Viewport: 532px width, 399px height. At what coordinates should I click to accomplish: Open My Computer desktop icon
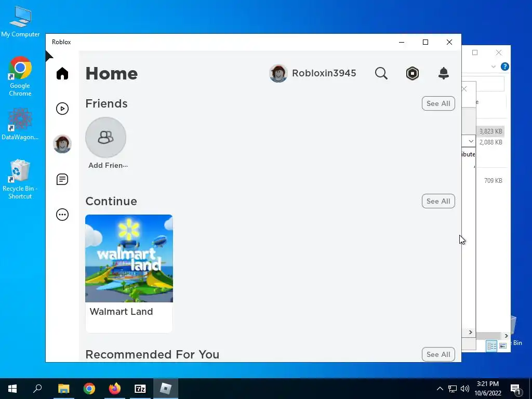point(20,21)
